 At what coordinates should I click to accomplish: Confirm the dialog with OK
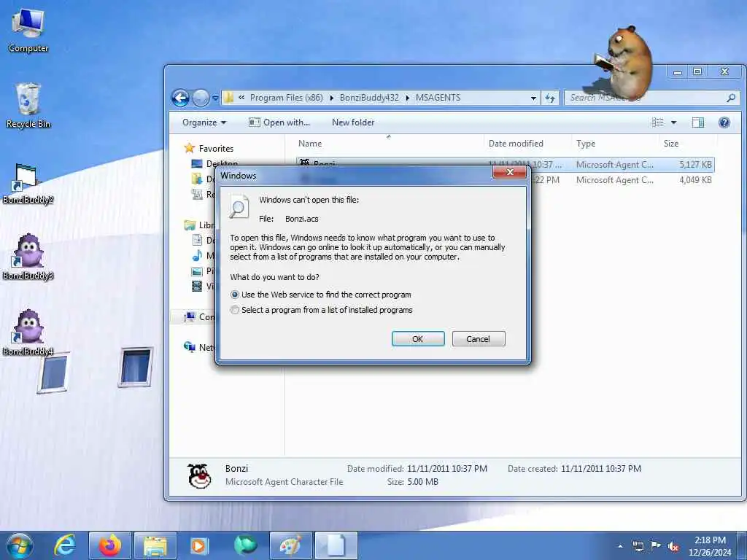(418, 338)
